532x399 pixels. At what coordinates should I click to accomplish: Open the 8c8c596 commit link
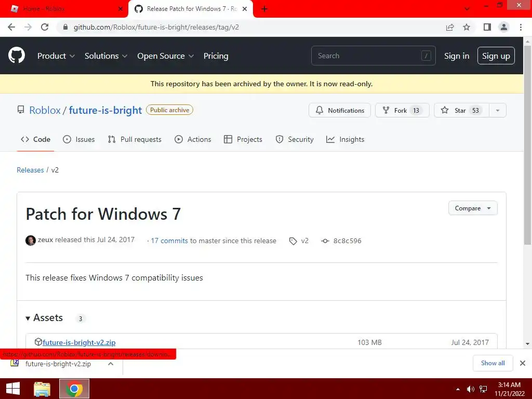347,241
